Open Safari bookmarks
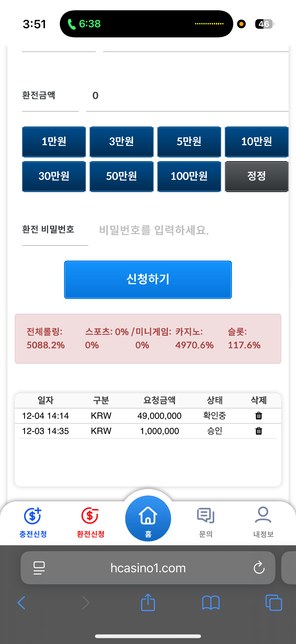296x644 pixels. tap(211, 602)
